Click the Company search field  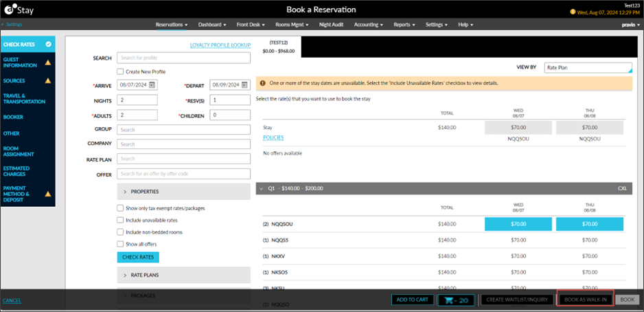pyautogui.click(x=183, y=144)
